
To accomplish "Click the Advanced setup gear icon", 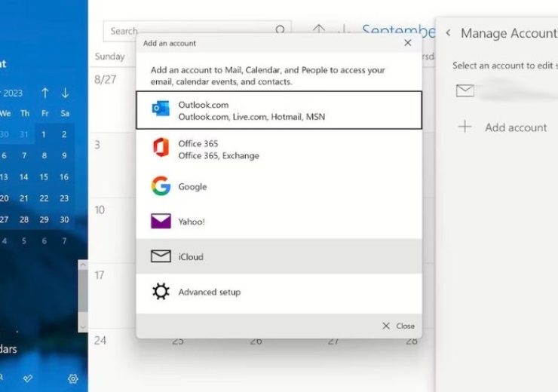I will pyautogui.click(x=161, y=291).
